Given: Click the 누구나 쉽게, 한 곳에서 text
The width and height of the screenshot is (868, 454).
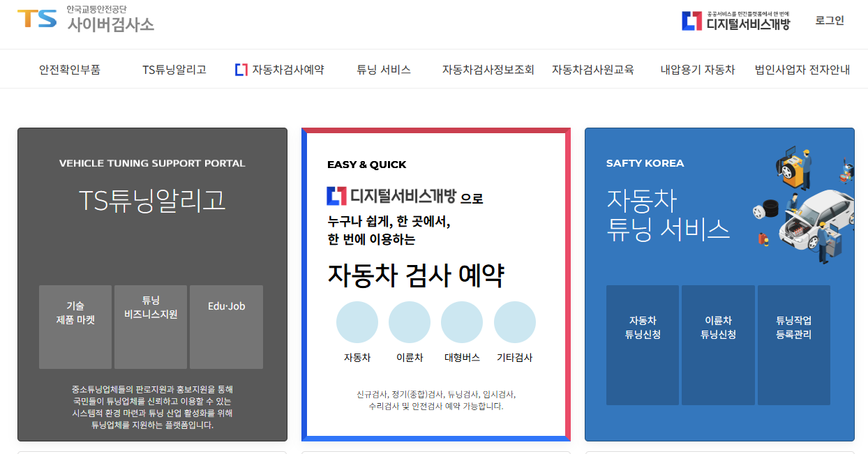Looking at the screenshot, I should coord(389,221).
